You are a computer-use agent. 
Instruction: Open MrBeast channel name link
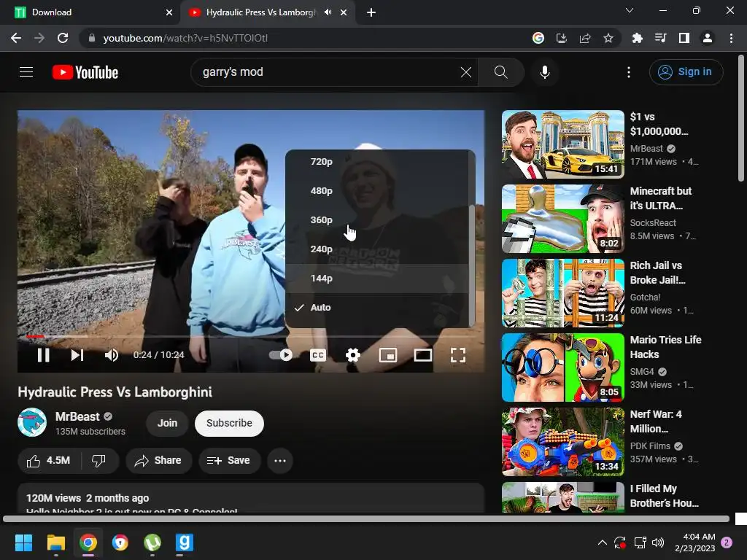point(77,416)
